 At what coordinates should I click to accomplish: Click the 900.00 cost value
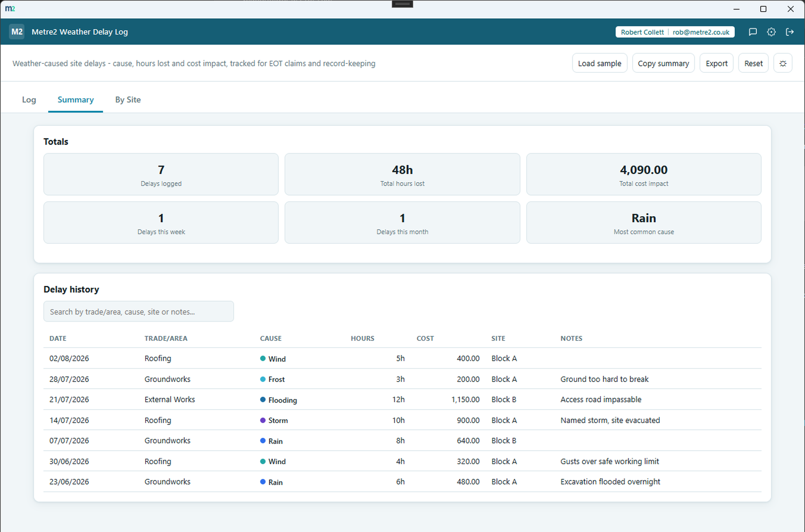(468, 420)
